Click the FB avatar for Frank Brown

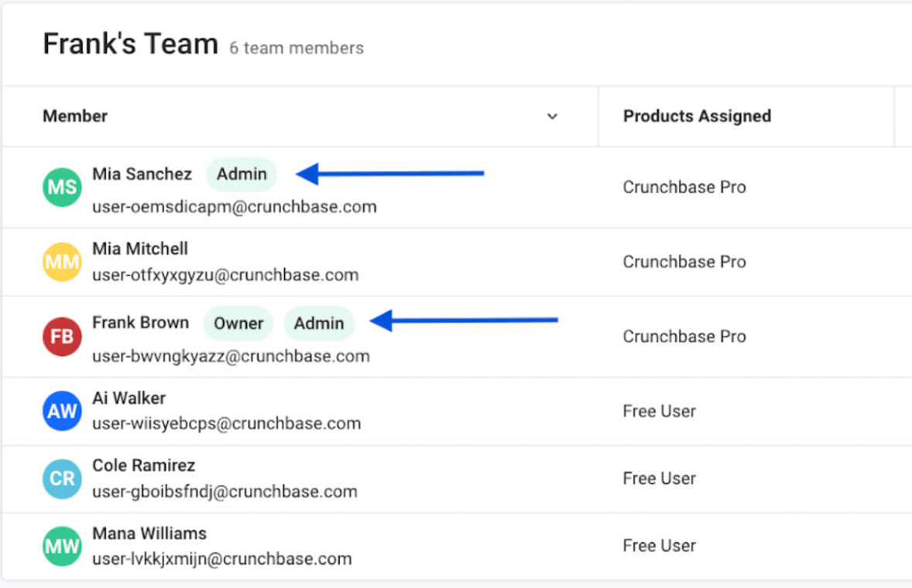point(62,337)
